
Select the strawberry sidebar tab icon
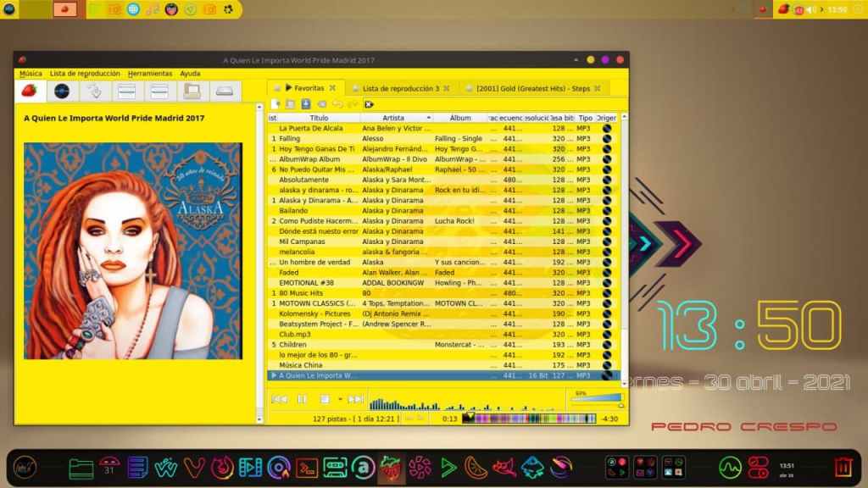pyautogui.click(x=30, y=91)
